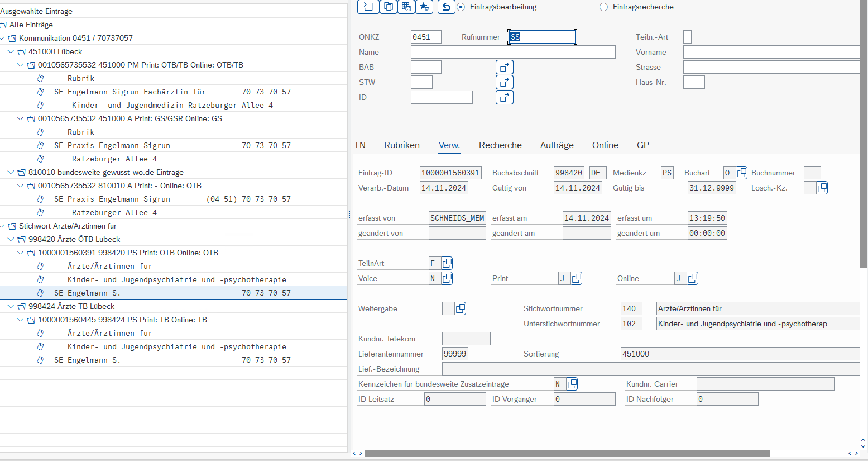Click the copy icon in the top toolbar
Image resolution: width=868 pixels, height=461 pixels.
pos(388,7)
